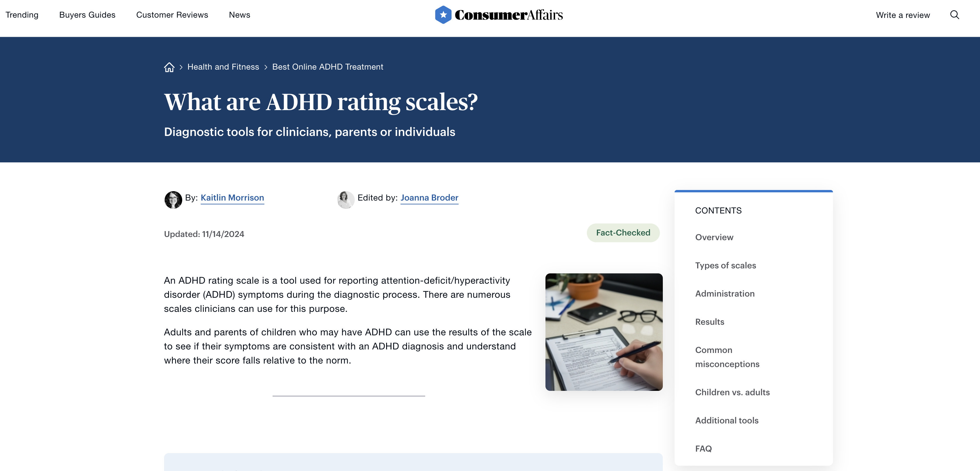Open the Buyers Guides menu
980x471 pixels.
pyautogui.click(x=87, y=15)
